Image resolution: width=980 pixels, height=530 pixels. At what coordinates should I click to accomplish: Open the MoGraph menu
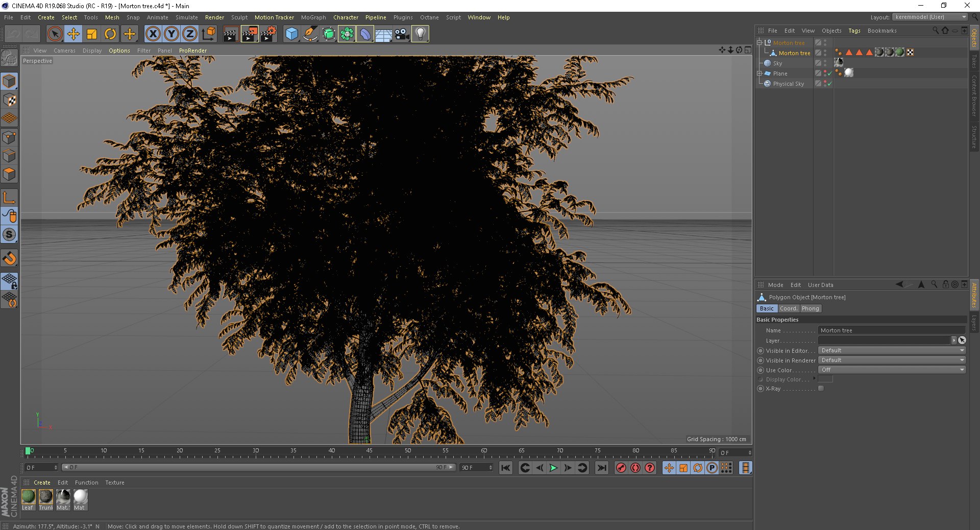click(x=313, y=17)
